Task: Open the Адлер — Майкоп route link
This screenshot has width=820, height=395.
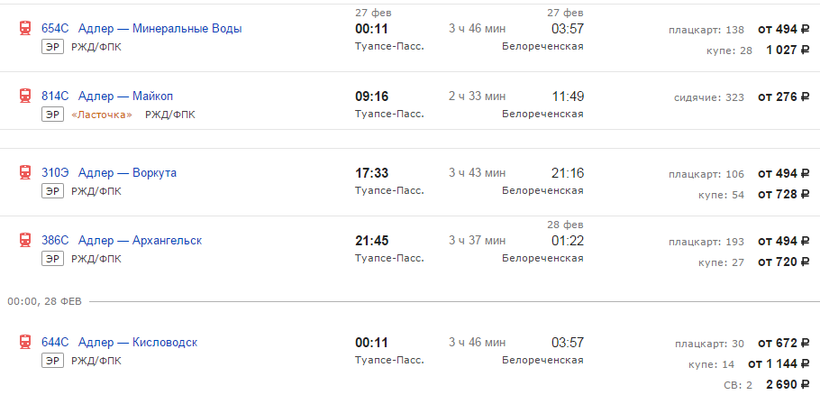Action: pos(126,96)
